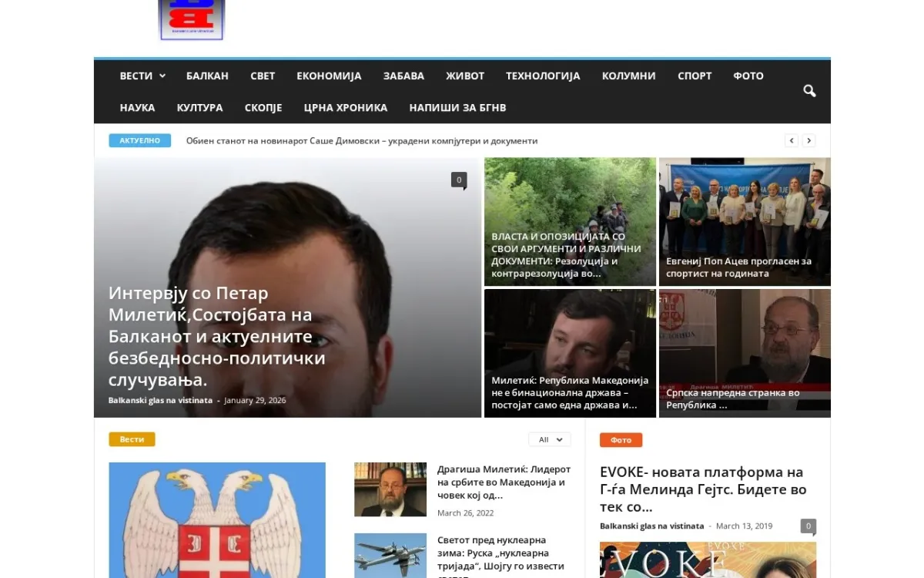Open НАПИШИ ЗА БГНВ menu item
Screen dimensions: 924x578
[457, 107]
